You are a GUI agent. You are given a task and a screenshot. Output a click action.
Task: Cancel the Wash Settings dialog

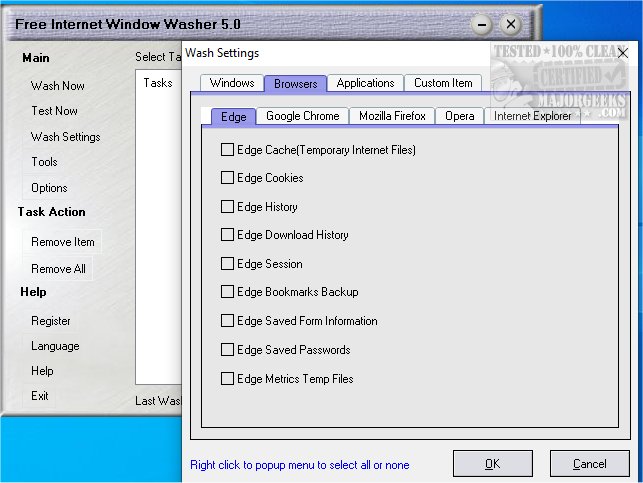(589, 464)
